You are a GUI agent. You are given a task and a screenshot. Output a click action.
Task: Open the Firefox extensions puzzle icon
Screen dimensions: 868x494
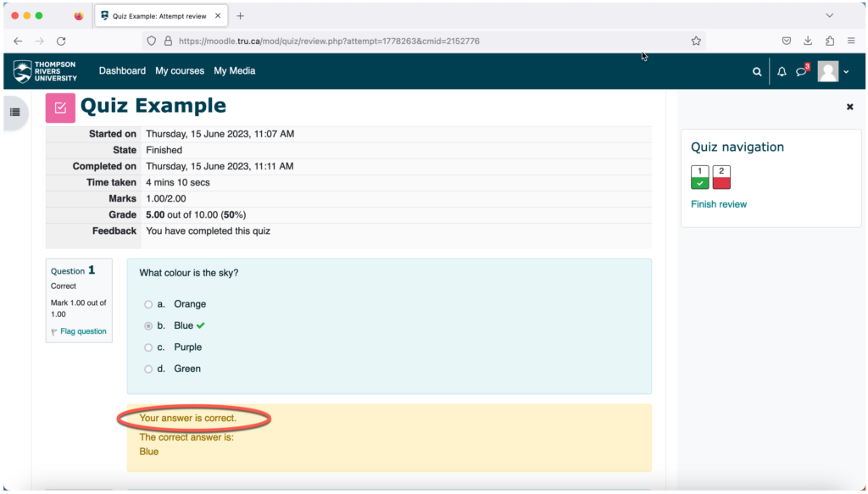click(x=829, y=41)
